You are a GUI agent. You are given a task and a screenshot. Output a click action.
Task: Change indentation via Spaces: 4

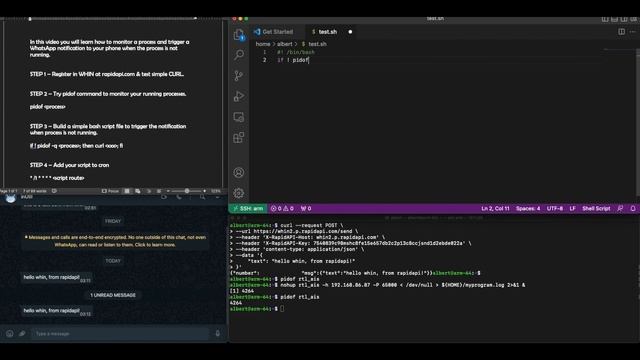[528, 209]
